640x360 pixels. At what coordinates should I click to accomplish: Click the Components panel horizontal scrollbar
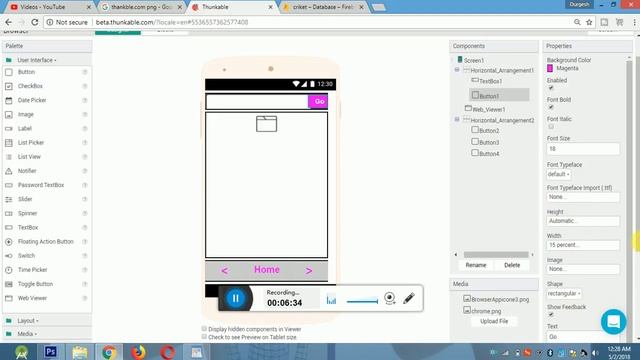point(496,254)
